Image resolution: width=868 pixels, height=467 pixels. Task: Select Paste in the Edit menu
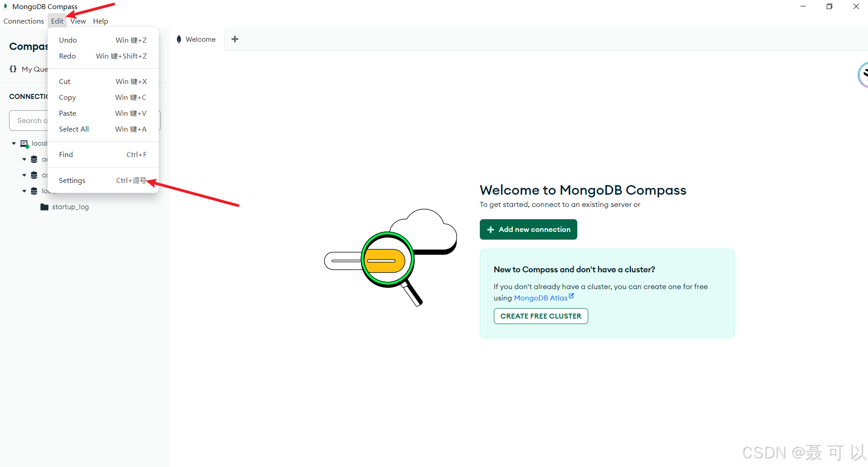pyautogui.click(x=103, y=113)
